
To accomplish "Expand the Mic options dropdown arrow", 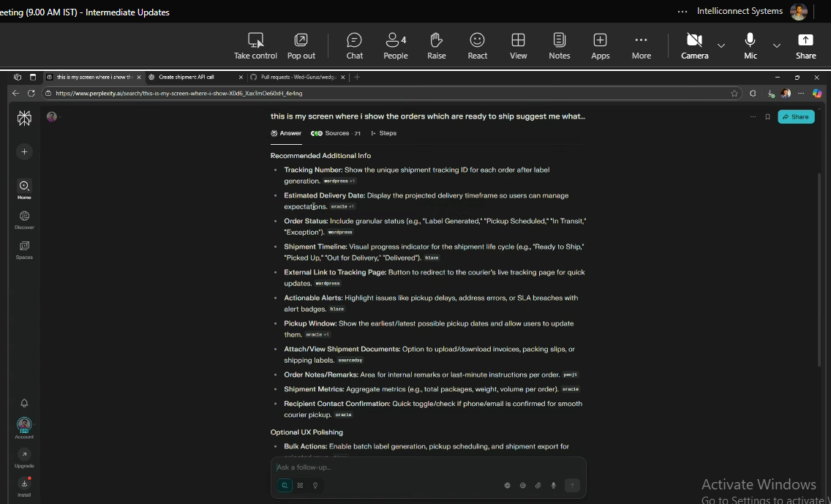I will click(x=777, y=45).
